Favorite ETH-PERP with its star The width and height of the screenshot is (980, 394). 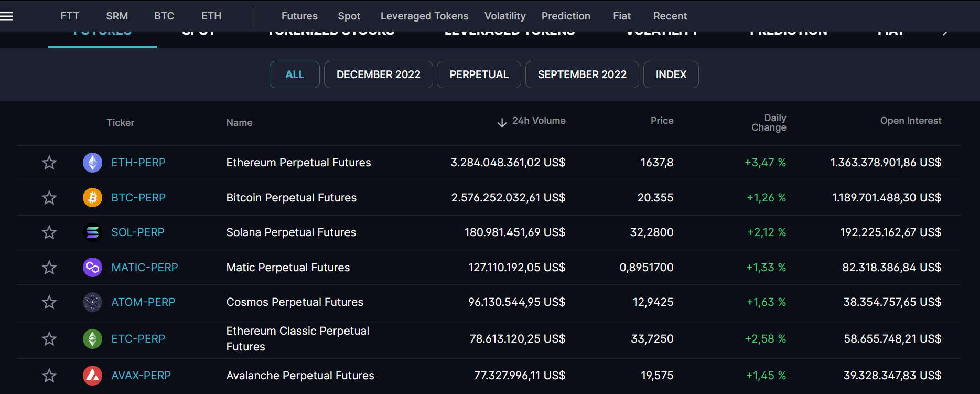(x=49, y=163)
